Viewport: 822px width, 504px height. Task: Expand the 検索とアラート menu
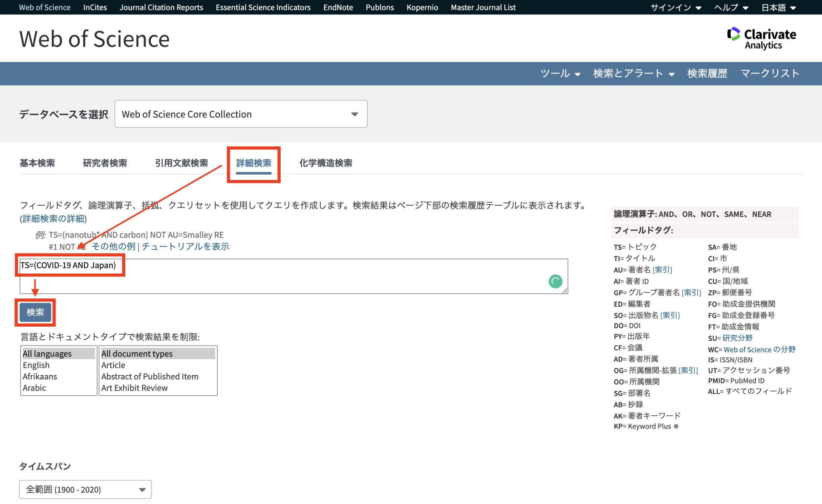point(634,73)
